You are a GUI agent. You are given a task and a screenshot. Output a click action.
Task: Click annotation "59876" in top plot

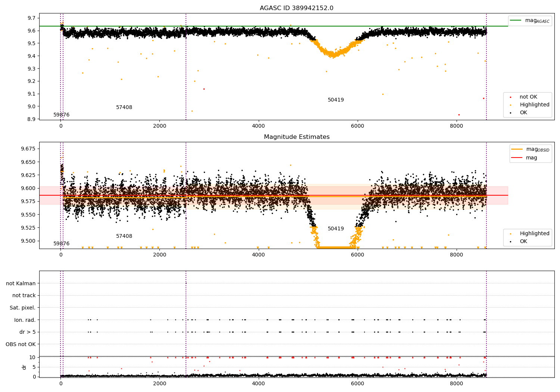click(61, 115)
